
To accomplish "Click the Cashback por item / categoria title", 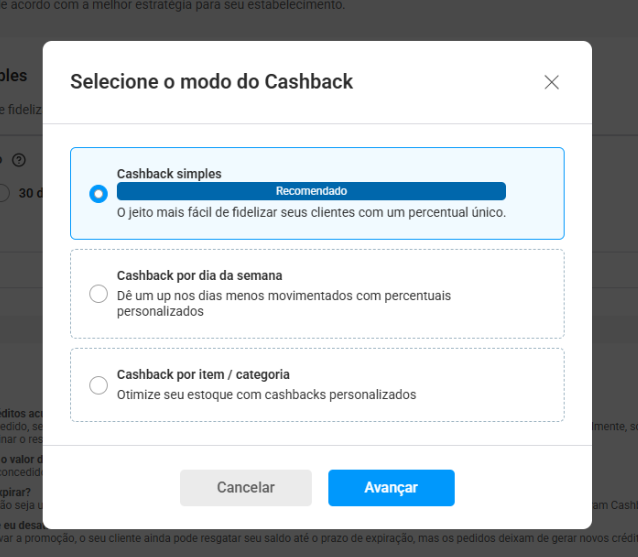I will coord(203,375).
